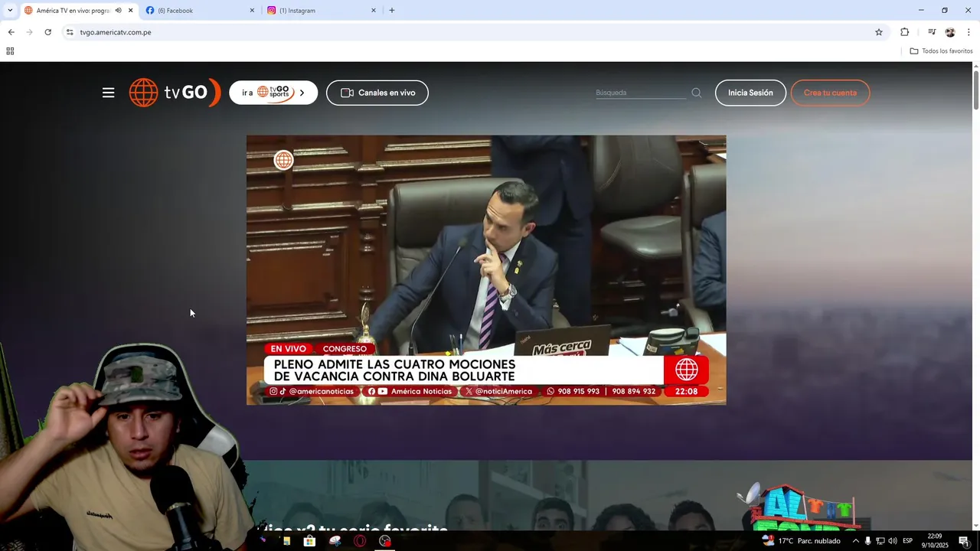Change the ESP input language
The height and width of the screenshot is (551, 980).
[x=908, y=541]
